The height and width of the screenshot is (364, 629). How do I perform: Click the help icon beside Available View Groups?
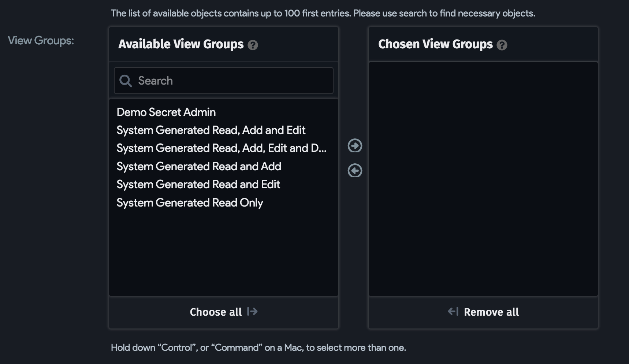pos(253,45)
